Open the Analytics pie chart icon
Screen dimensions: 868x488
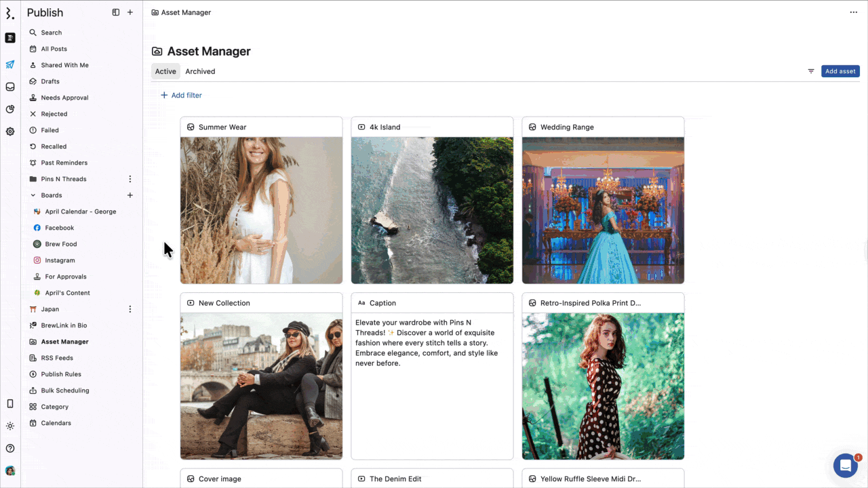10,109
